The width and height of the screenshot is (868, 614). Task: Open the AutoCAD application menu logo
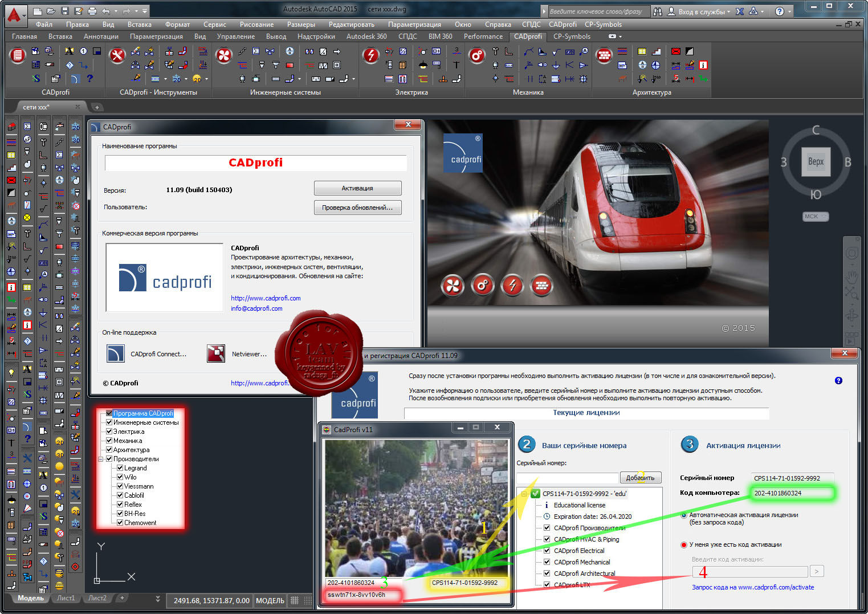(x=15, y=15)
